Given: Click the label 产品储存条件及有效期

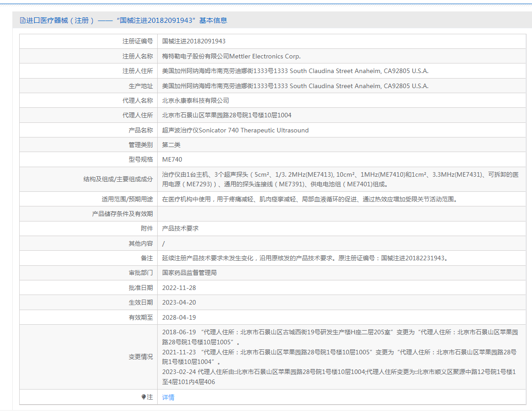Looking at the screenshot, I should pos(122,214).
